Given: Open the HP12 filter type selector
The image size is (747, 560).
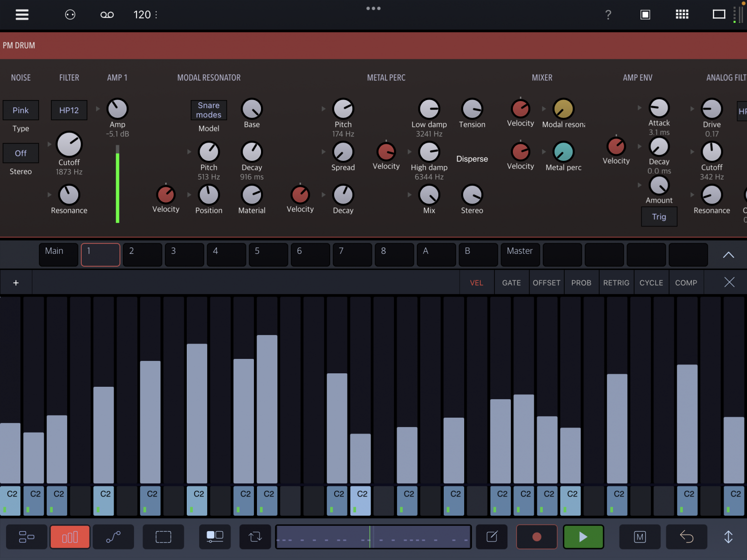Looking at the screenshot, I should pyautogui.click(x=69, y=110).
